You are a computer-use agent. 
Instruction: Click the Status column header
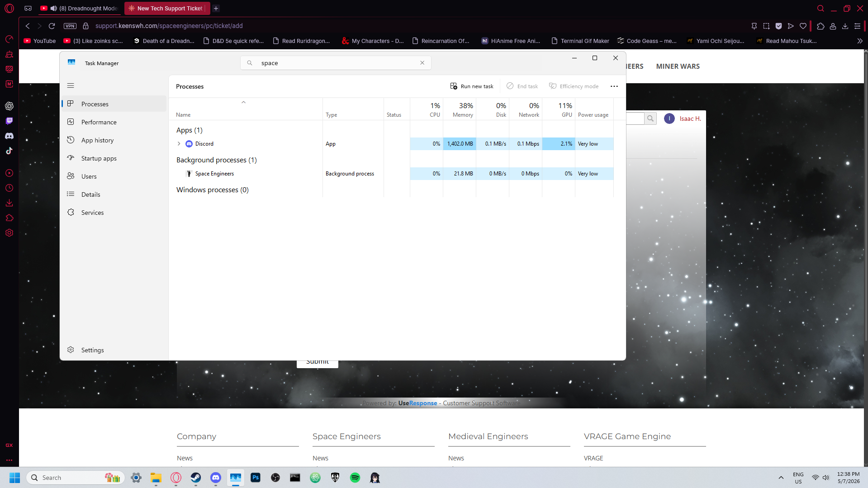[397, 109]
